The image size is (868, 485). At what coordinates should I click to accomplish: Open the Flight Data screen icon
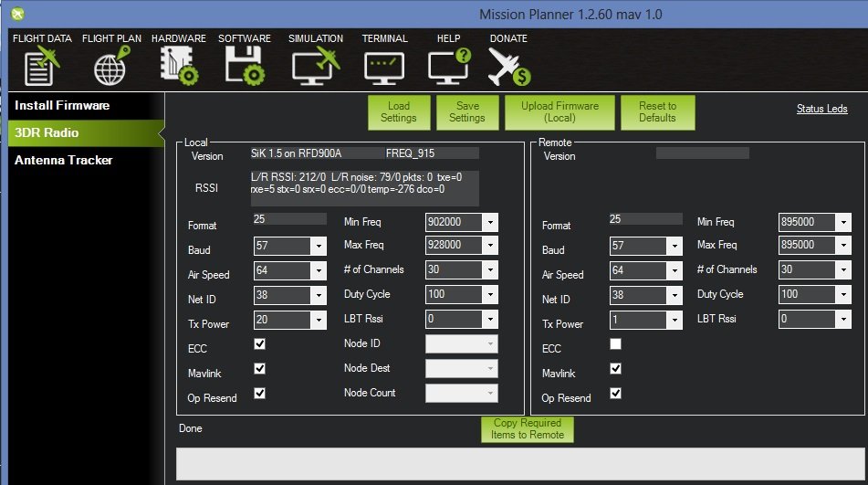point(41,66)
